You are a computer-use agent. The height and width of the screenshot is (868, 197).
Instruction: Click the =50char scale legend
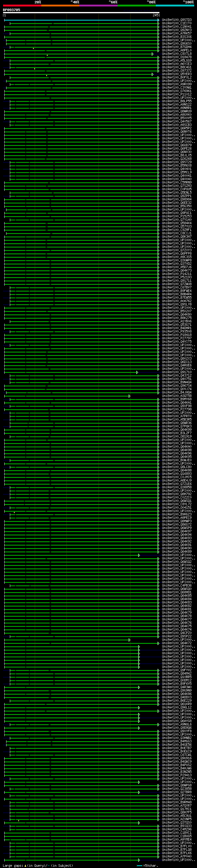click(147, 866)
